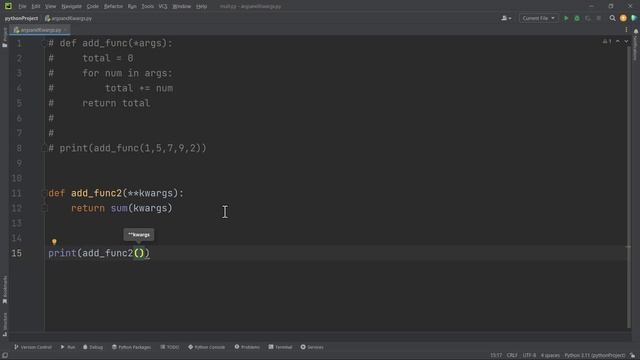Viewport: 640px width, 360px height.
Task: Open the Debug tool window
Action: [93, 347]
